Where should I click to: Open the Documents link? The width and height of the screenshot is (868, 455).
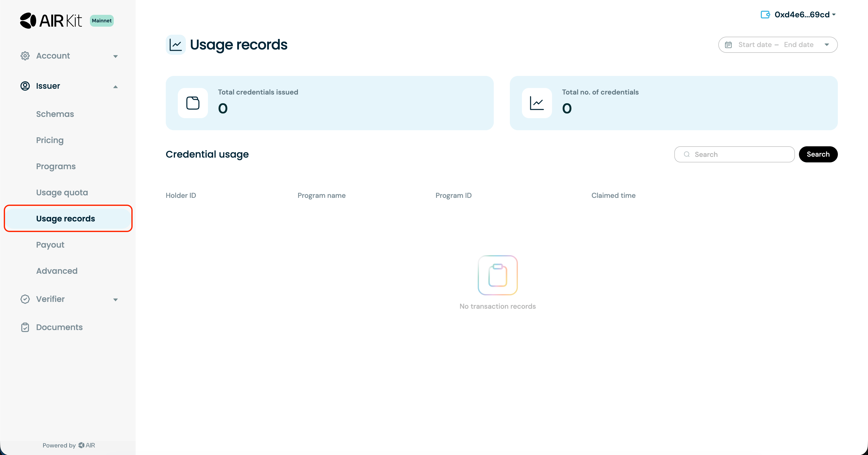point(59,327)
